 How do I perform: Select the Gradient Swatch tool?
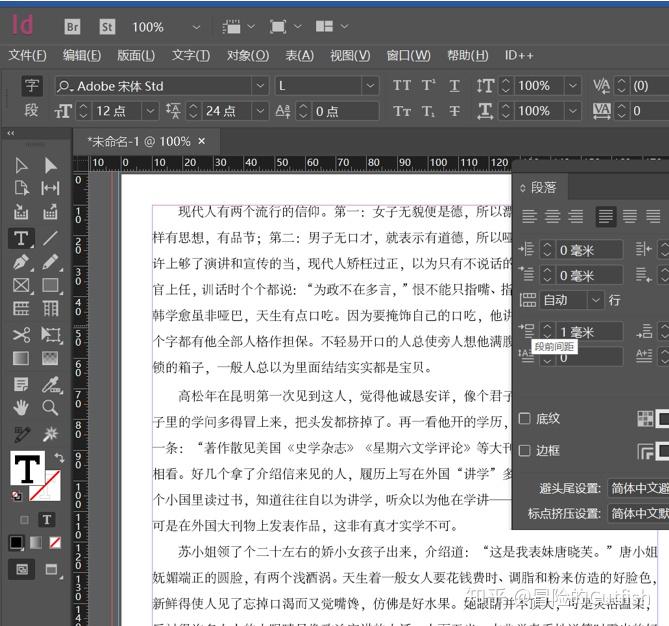tap(21, 358)
